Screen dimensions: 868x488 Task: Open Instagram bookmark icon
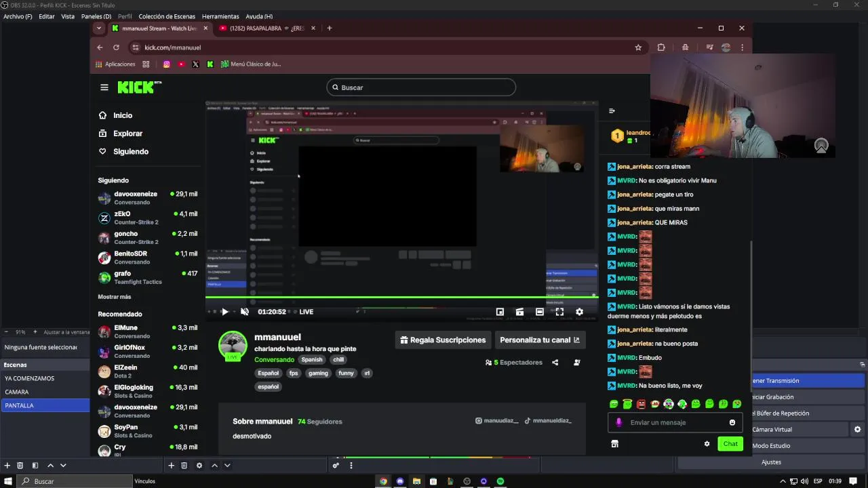[x=167, y=64]
